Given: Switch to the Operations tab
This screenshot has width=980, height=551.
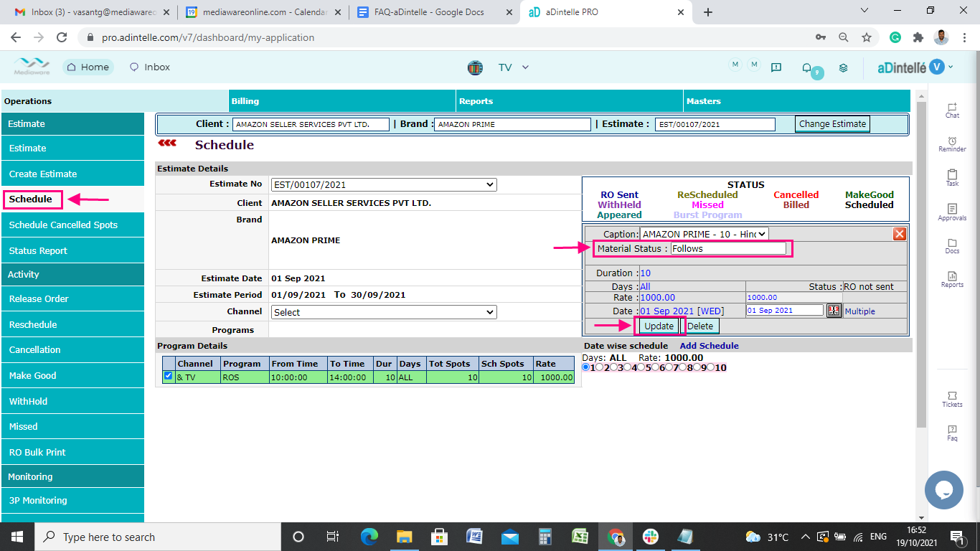Looking at the screenshot, I should coord(115,101).
